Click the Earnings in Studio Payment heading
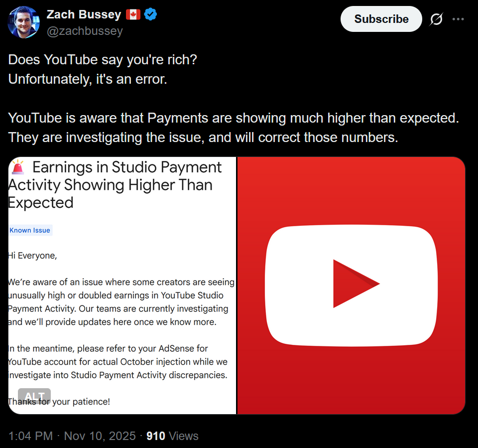Image resolution: width=478 pixels, height=448 pixels. click(x=115, y=185)
